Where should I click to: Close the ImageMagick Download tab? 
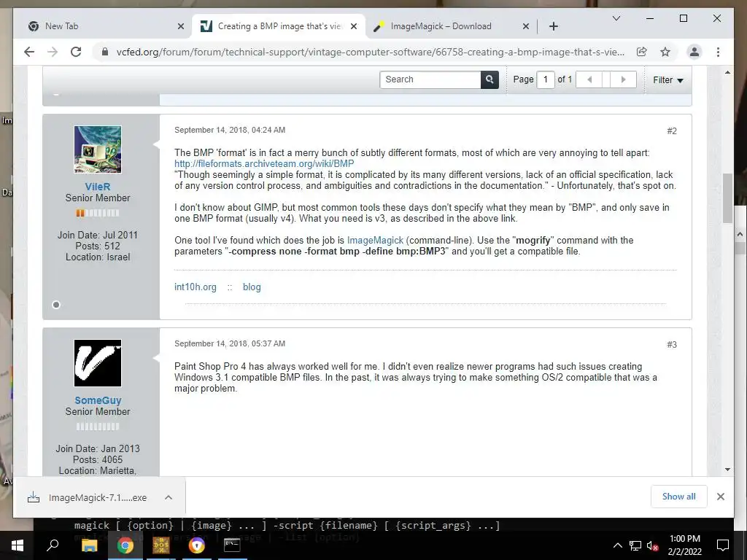(525, 26)
